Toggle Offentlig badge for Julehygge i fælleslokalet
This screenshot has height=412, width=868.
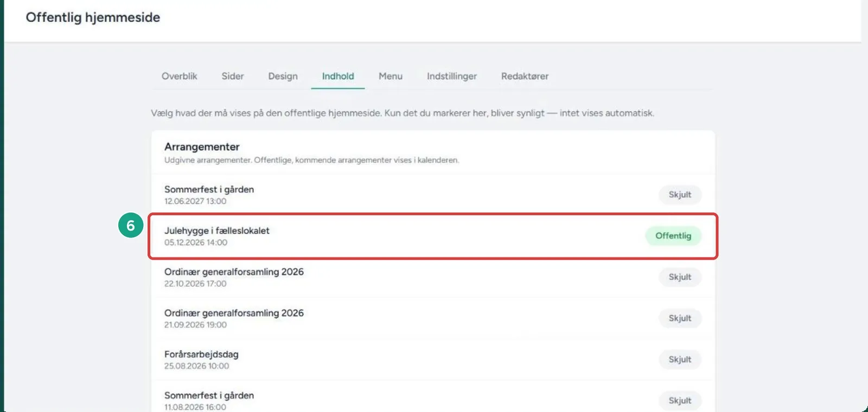673,236
